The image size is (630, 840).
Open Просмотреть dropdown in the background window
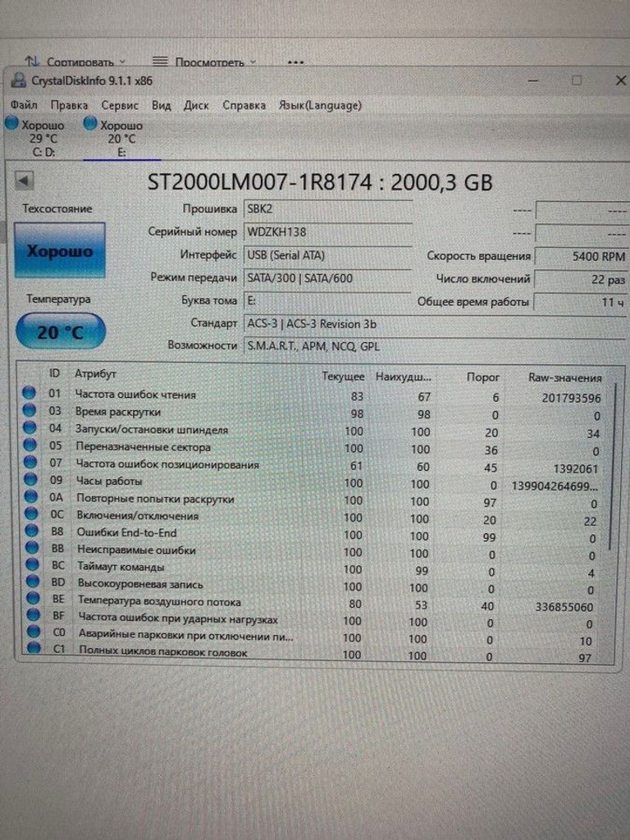click(204, 62)
